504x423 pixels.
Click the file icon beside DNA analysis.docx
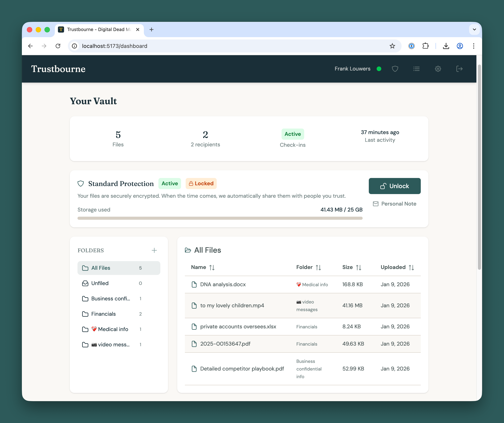click(x=194, y=284)
